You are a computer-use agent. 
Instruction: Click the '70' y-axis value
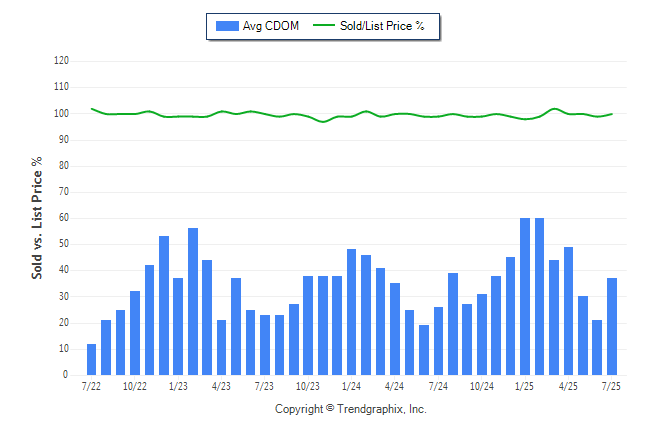64,192
